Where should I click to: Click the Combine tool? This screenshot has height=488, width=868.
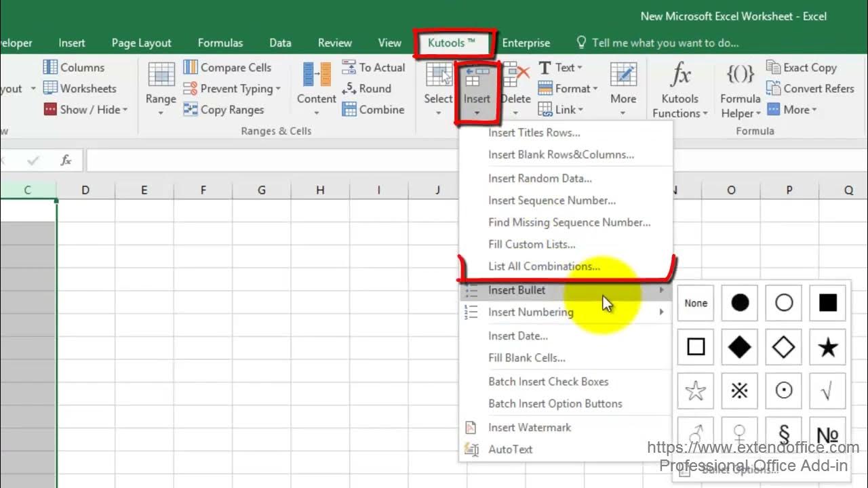(374, 109)
